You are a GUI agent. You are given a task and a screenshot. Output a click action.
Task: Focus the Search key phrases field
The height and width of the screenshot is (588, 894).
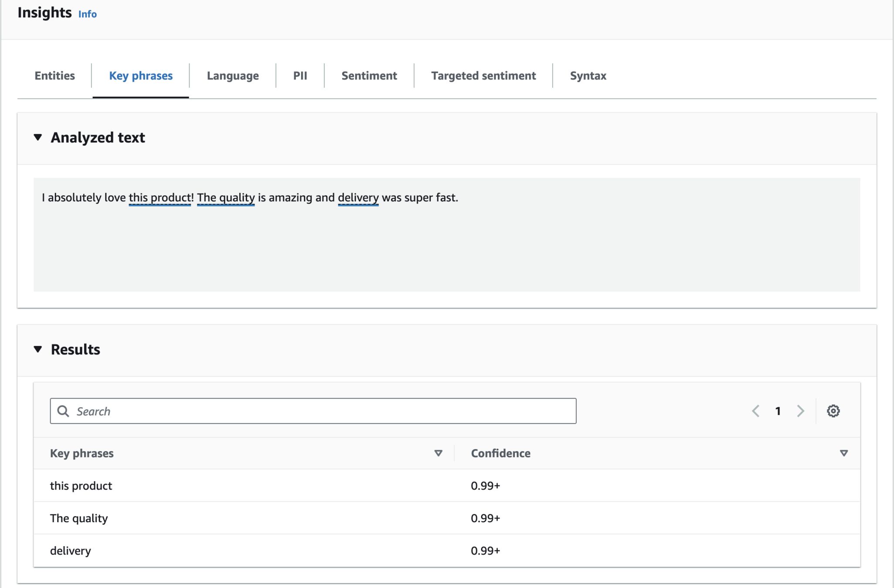pyautogui.click(x=323, y=411)
